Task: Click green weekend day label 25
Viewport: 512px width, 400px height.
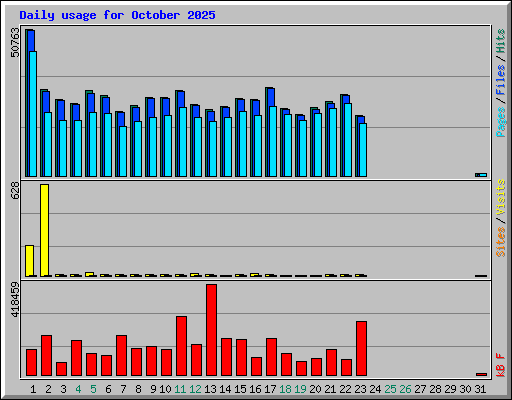Action: [x=390, y=389]
